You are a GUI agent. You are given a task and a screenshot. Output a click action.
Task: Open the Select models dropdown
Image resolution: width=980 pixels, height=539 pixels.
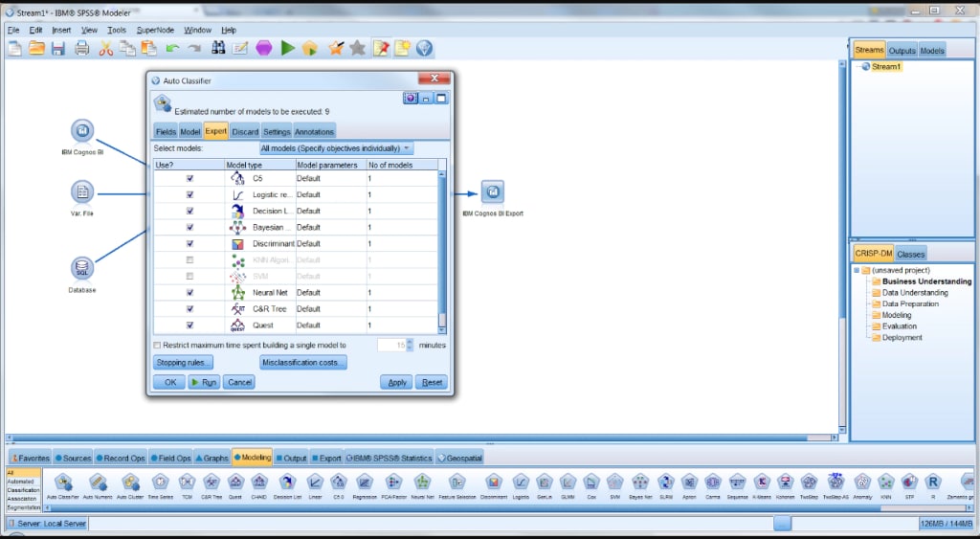pyautogui.click(x=336, y=148)
